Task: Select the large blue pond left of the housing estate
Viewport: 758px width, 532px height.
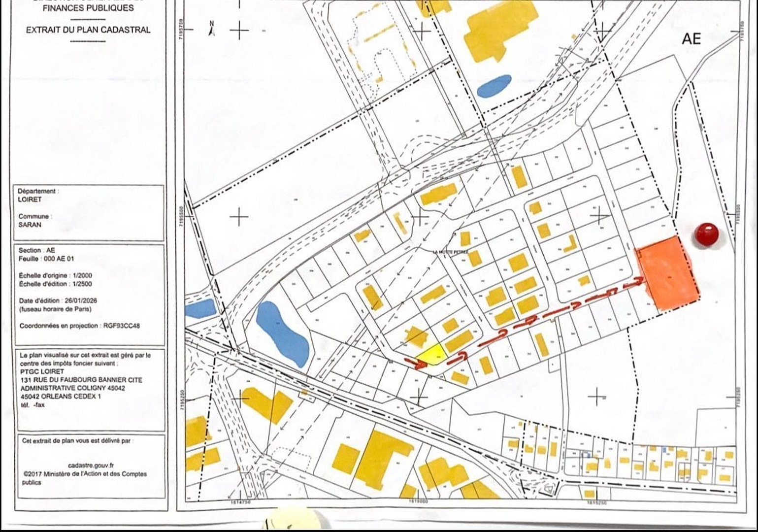Action: pyautogui.click(x=282, y=333)
